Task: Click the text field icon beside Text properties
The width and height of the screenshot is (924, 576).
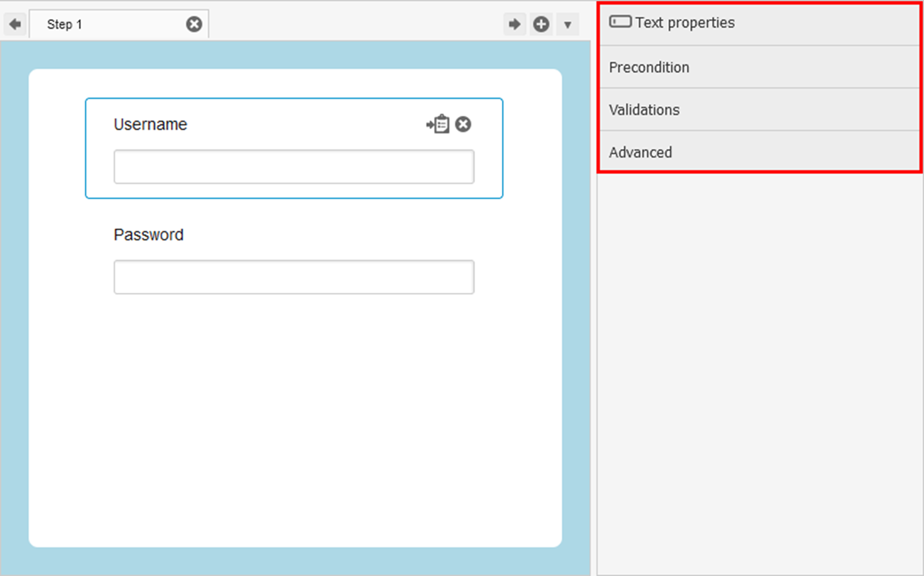Action: [x=620, y=22]
